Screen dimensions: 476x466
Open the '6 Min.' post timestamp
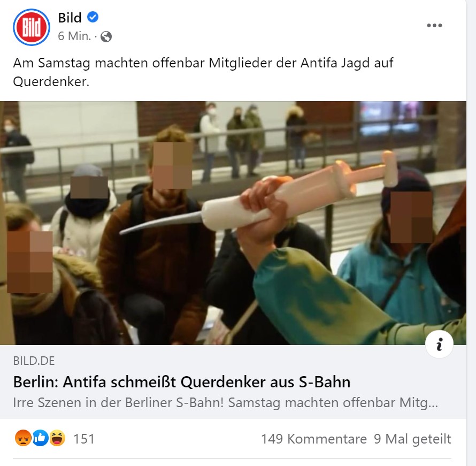click(x=75, y=36)
